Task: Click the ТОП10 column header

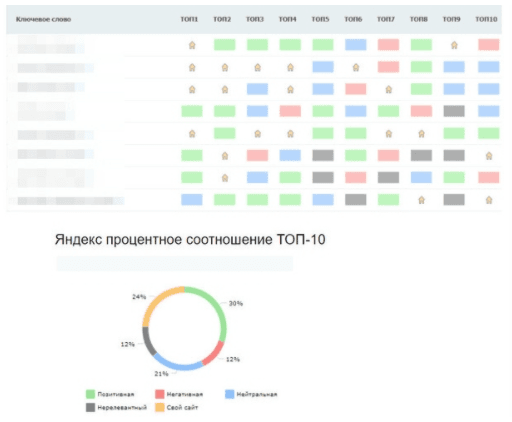Action: (486, 19)
